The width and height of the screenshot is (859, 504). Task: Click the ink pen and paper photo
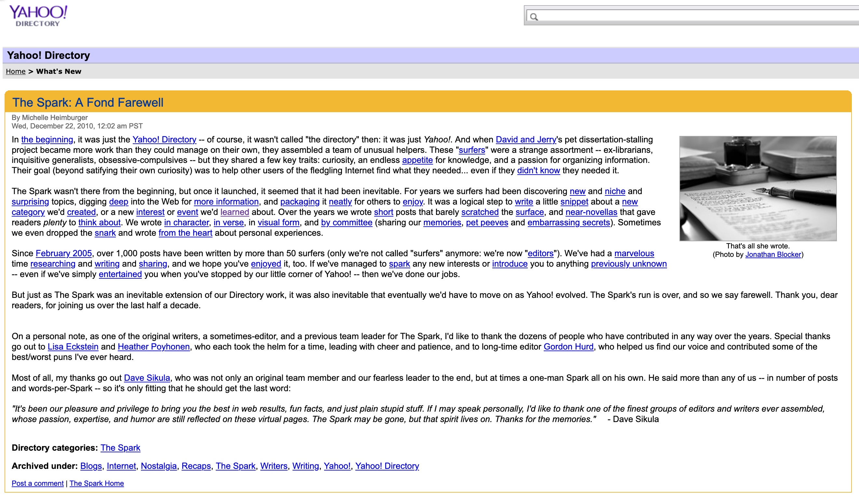tap(758, 188)
